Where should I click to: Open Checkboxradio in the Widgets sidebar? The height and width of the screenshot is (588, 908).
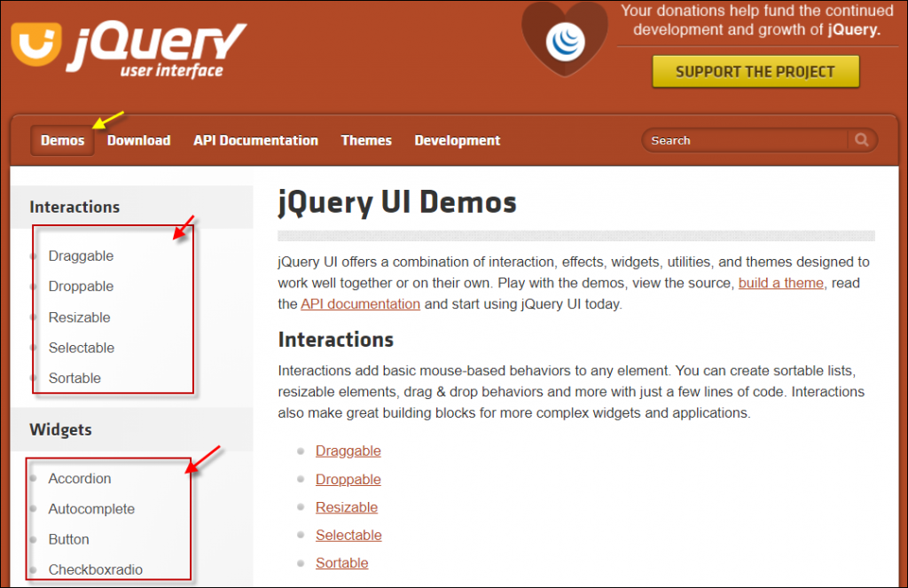pos(96,569)
